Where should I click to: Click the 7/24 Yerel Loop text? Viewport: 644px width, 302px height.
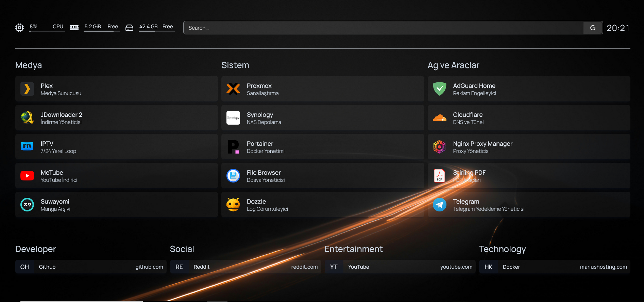(x=58, y=151)
